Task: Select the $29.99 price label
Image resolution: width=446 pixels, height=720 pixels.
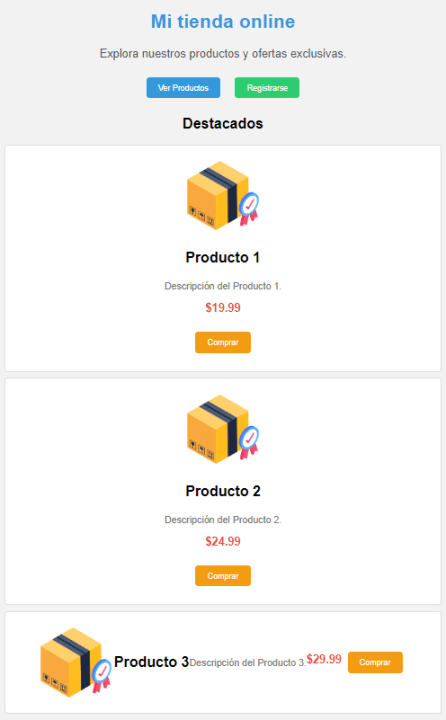Action: pyautogui.click(x=324, y=659)
